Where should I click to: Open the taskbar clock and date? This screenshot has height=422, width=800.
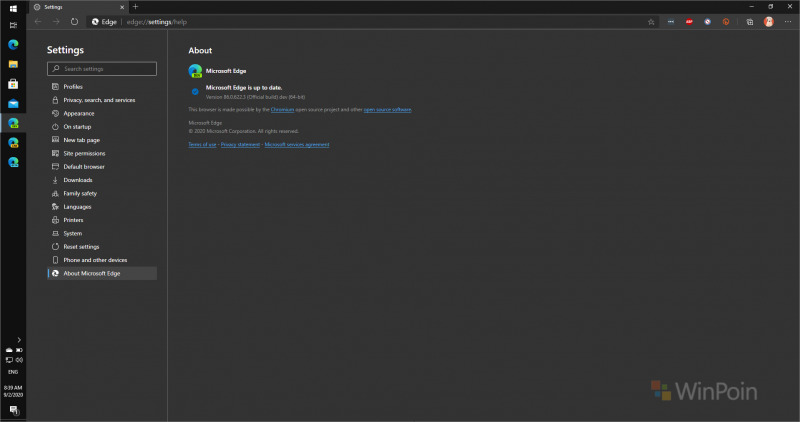coord(13,391)
